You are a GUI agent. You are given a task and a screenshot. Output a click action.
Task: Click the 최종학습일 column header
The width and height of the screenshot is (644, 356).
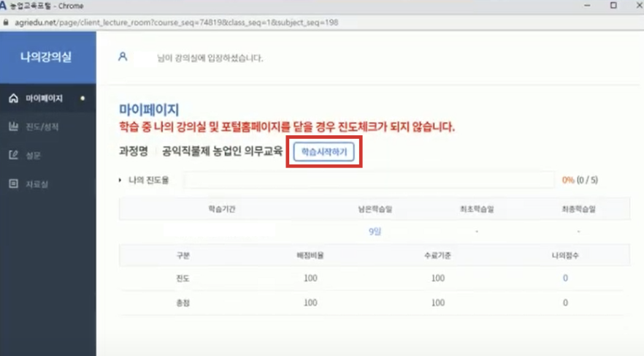[x=578, y=209]
